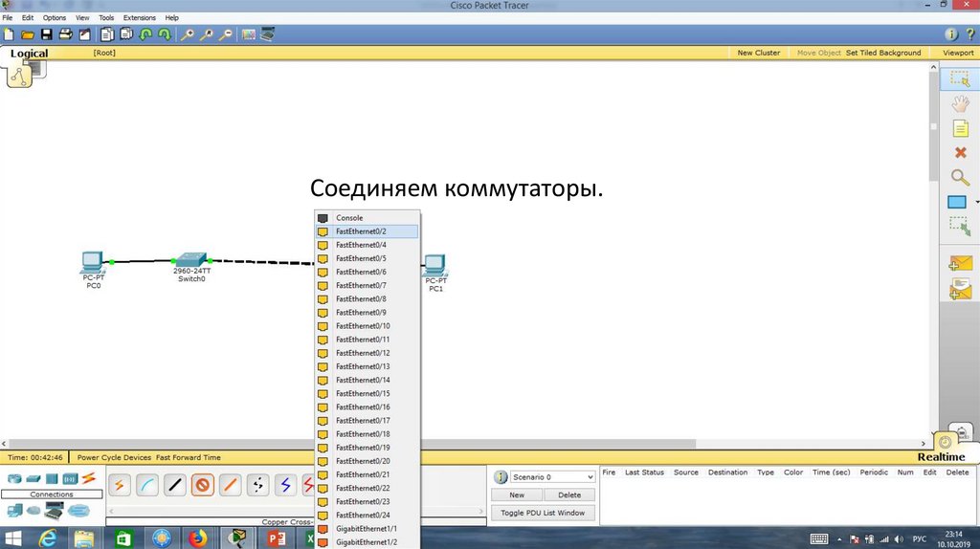Choose the Move Layout hand tool

960,103
